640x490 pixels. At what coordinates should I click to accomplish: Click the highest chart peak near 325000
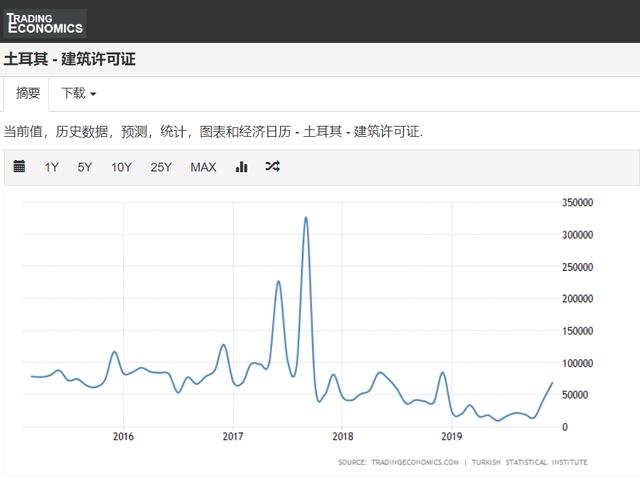(306, 218)
